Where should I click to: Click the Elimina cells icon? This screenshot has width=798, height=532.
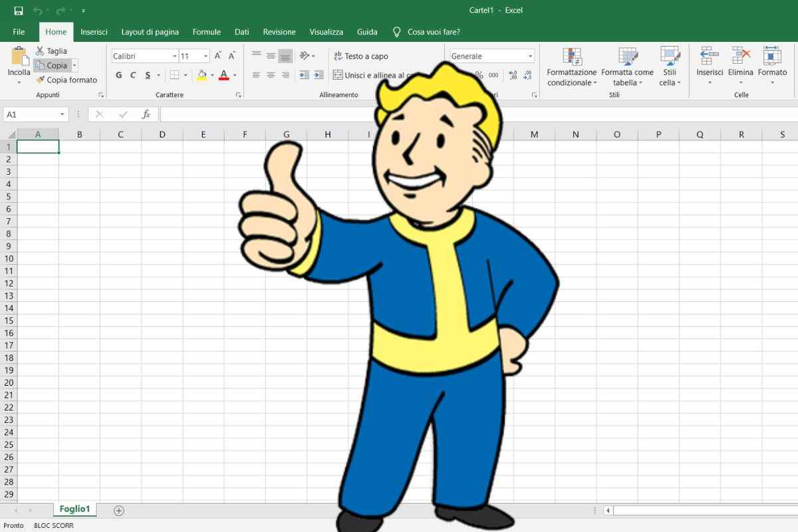(x=741, y=56)
